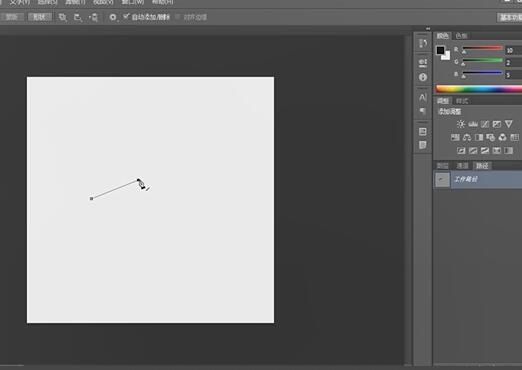The width and height of the screenshot is (522, 370).
Task: Switch to the Paths tab
Action: pos(482,166)
